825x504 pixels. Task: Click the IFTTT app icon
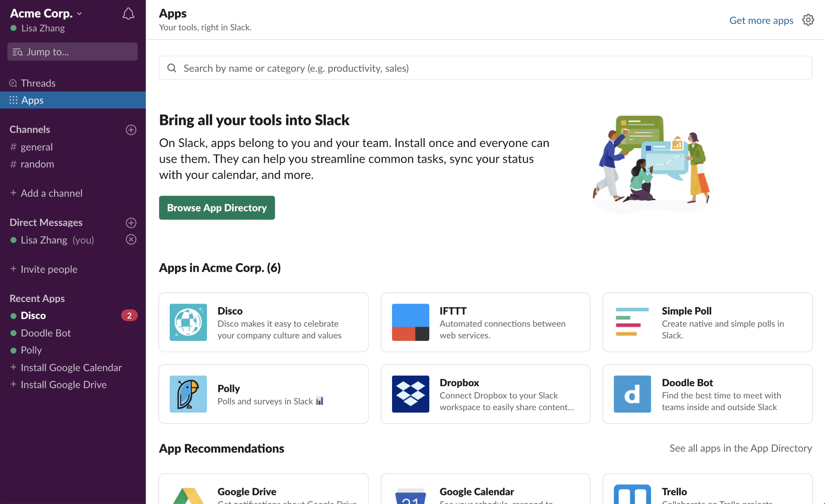point(410,322)
